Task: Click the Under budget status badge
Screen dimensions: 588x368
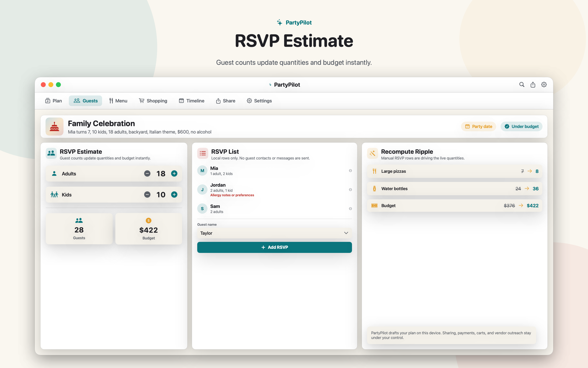Action: [x=521, y=127]
